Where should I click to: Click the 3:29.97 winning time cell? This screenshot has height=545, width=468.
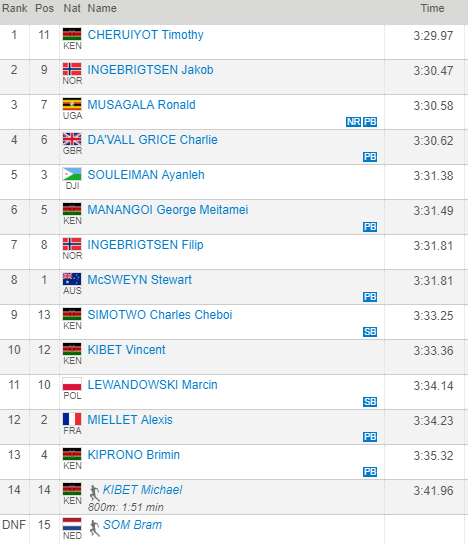[x=433, y=36]
